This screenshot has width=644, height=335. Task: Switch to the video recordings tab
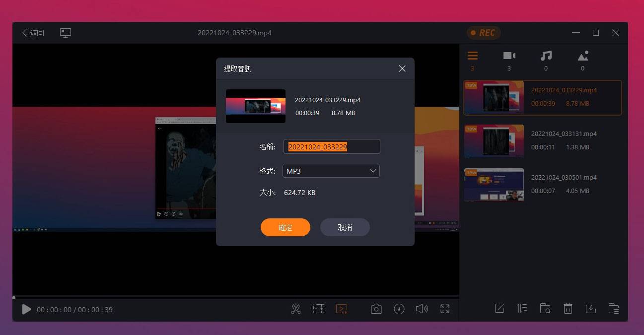pyautogui.click(x=509, y=56)
